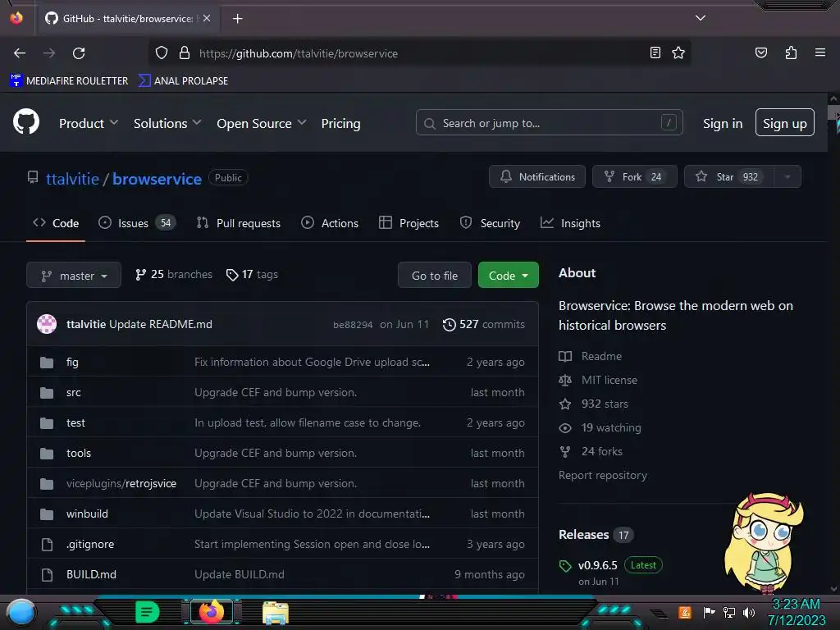
Task: Open the browservice repository name link
Action: [x=157, y=179]
